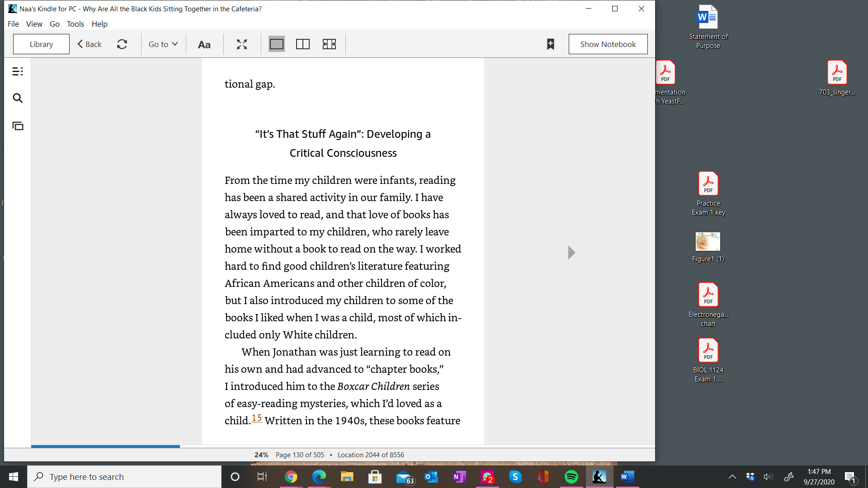Open Task View on the taskbar
Screen dimensions: 868x488
point(262,477)
